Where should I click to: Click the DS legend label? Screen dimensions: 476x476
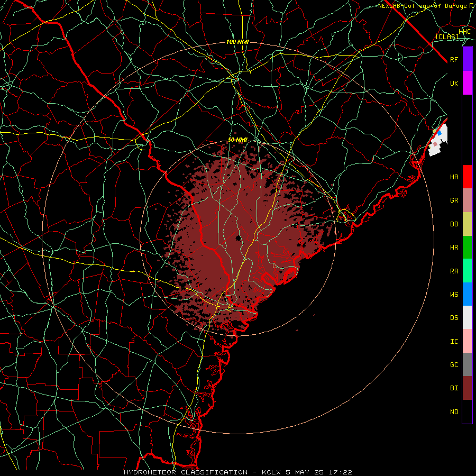454,318
